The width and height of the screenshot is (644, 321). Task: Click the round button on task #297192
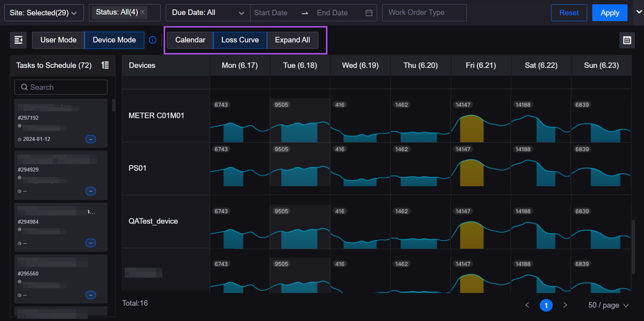[x=90, y=139]
